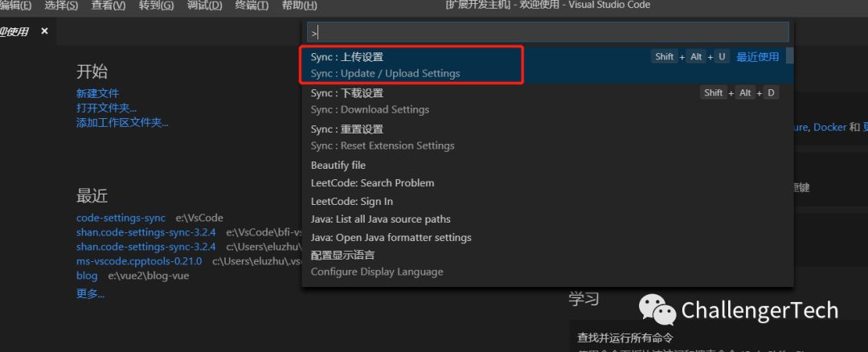This screenshot has height=352, width=868.
Task: Select Java: List all Java source paths
Action: (547, 219)
